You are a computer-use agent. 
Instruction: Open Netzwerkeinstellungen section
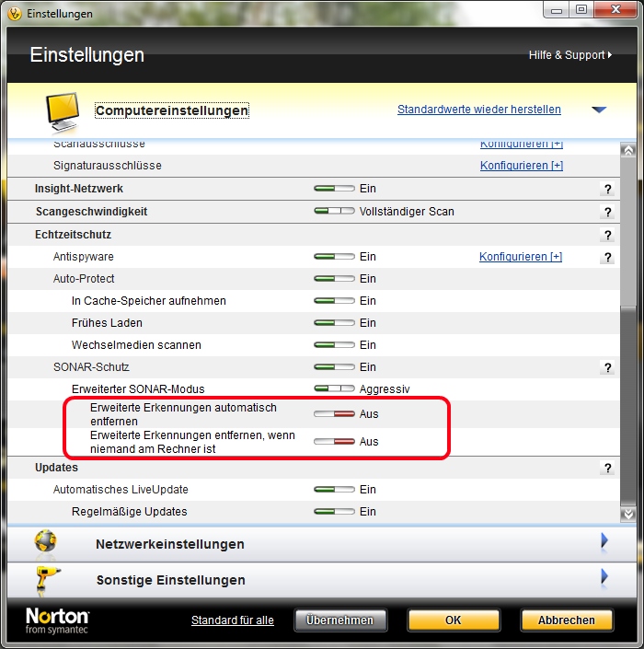point(170,544)
